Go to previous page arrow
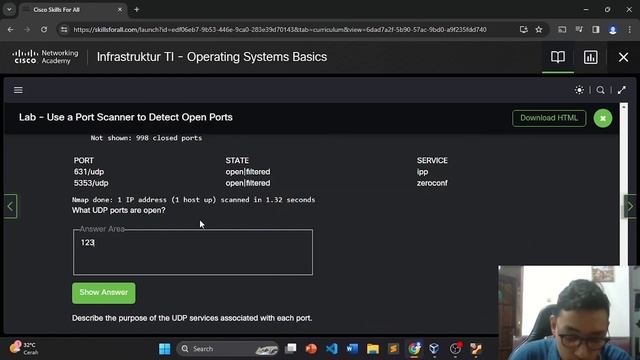Image resolution: width=640 pixels, height=360 pixels. point(10,206)
